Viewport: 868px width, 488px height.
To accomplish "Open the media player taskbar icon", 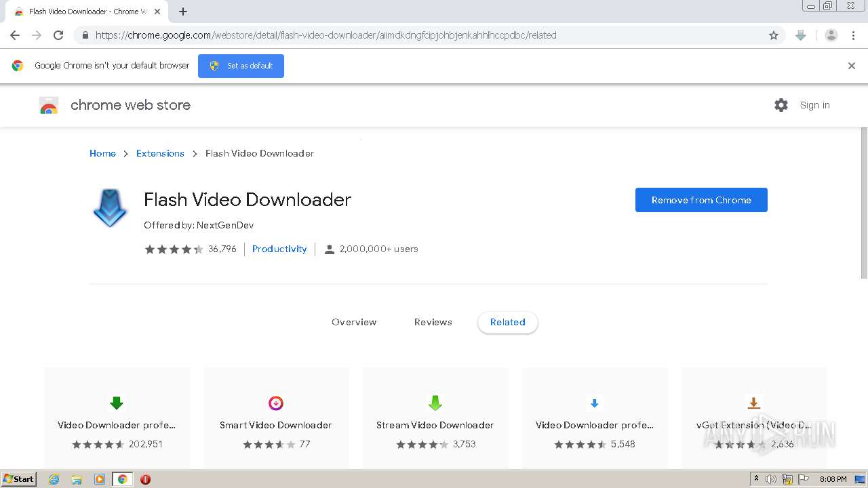I will click(x=100, y=479).
